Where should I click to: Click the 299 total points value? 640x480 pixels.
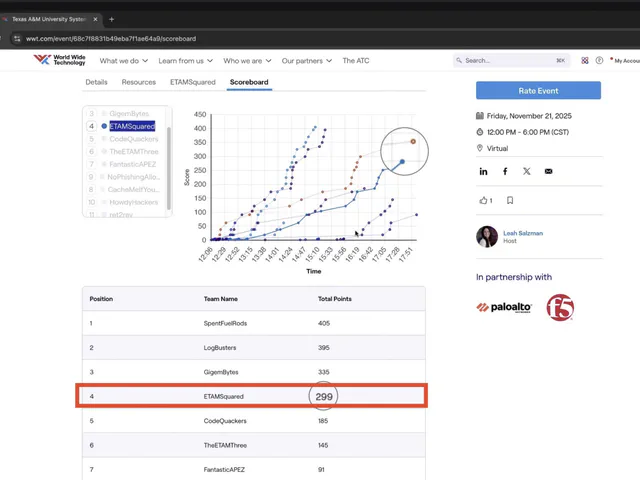click(x=324, y=396)
